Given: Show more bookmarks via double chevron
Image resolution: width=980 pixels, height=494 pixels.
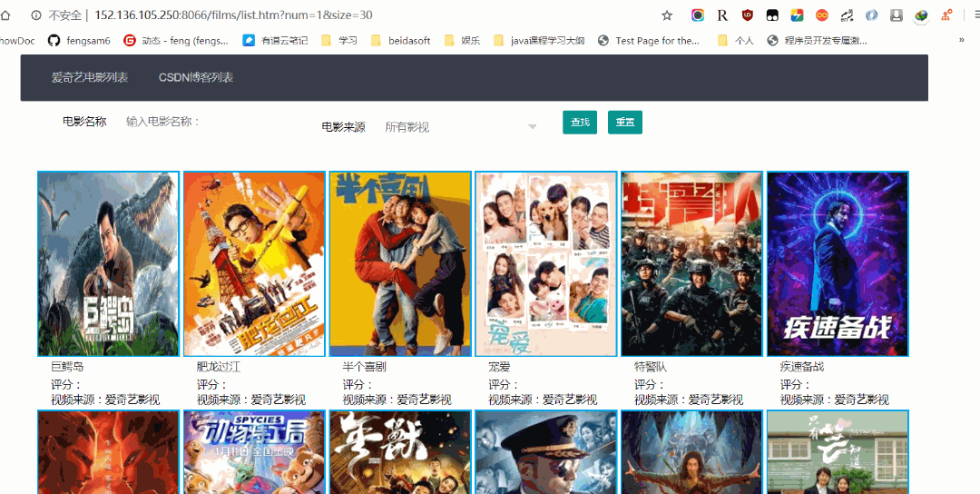Looking at the screenshot, I should click(961, 41).
